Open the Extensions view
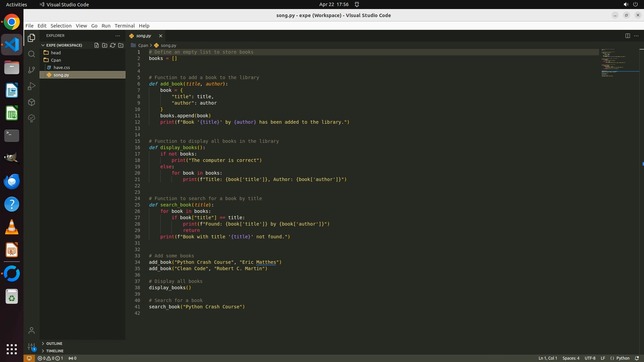Screen dimensions: 644x362 pos(32,102)
